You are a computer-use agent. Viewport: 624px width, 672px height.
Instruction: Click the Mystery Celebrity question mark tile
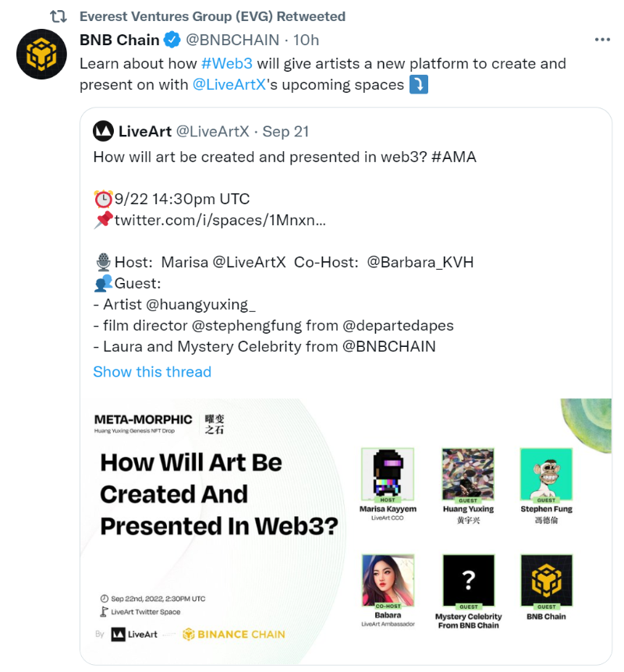tap(468, 580)
